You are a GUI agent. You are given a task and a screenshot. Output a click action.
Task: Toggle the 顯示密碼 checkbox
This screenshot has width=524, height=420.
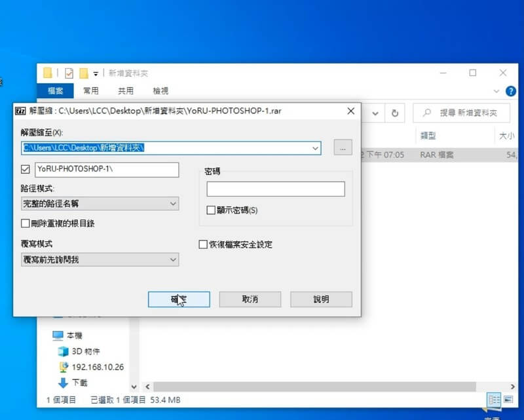pyautogui.click(x=211, y=210)
